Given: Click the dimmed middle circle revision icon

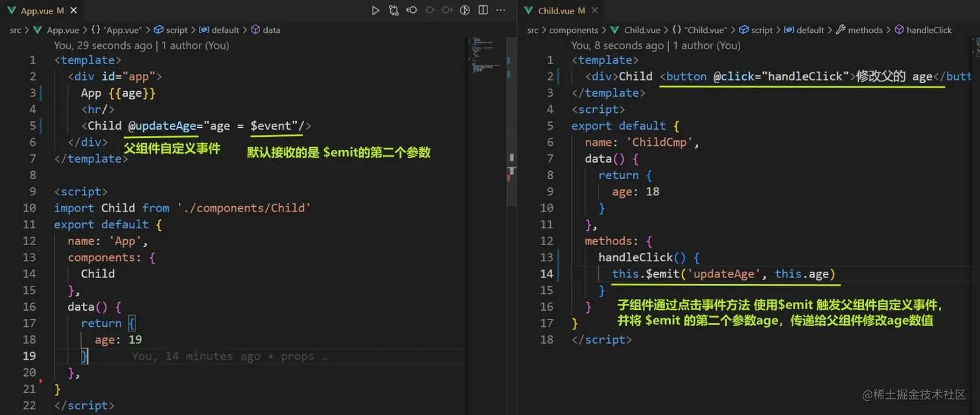Looking at the screenshot, I should (x=429, y=10).
